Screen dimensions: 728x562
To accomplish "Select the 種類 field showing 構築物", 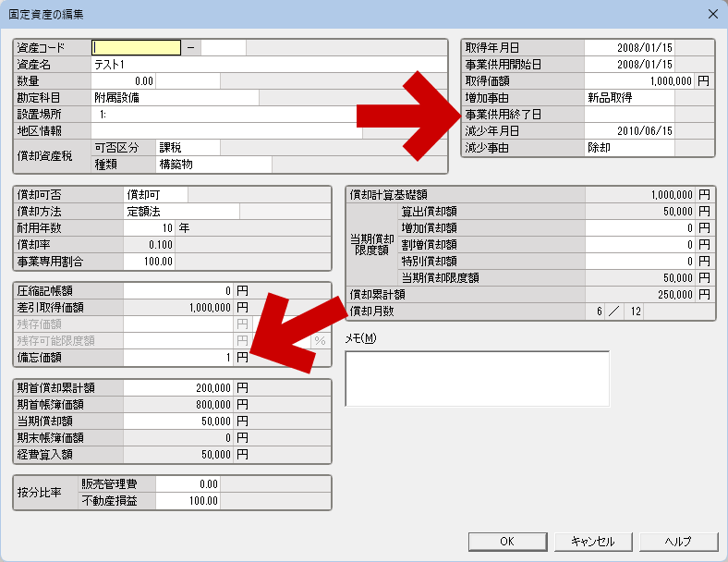I will [213, 165].
